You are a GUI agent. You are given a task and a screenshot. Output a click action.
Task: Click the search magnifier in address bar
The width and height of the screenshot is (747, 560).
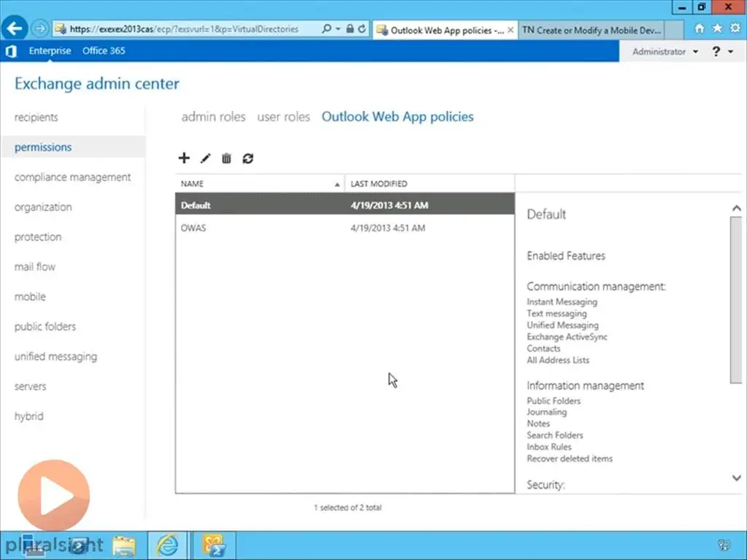[326, 28]
